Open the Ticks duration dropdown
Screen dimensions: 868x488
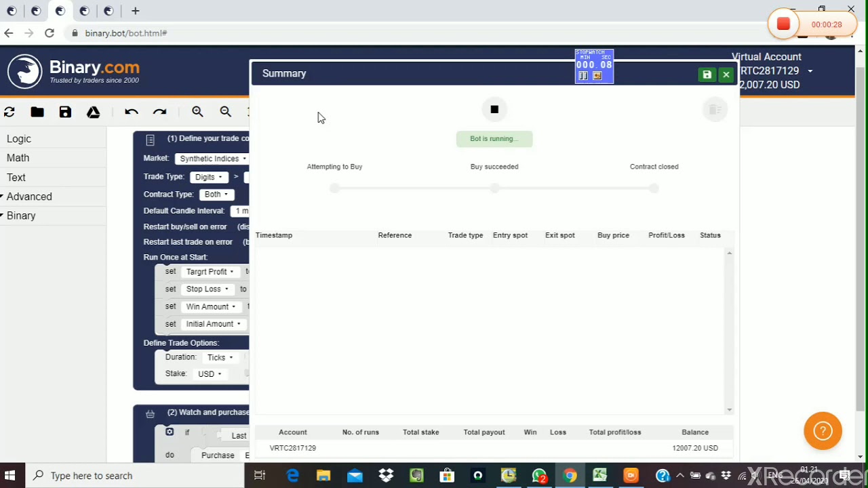(x=220, y=358)
